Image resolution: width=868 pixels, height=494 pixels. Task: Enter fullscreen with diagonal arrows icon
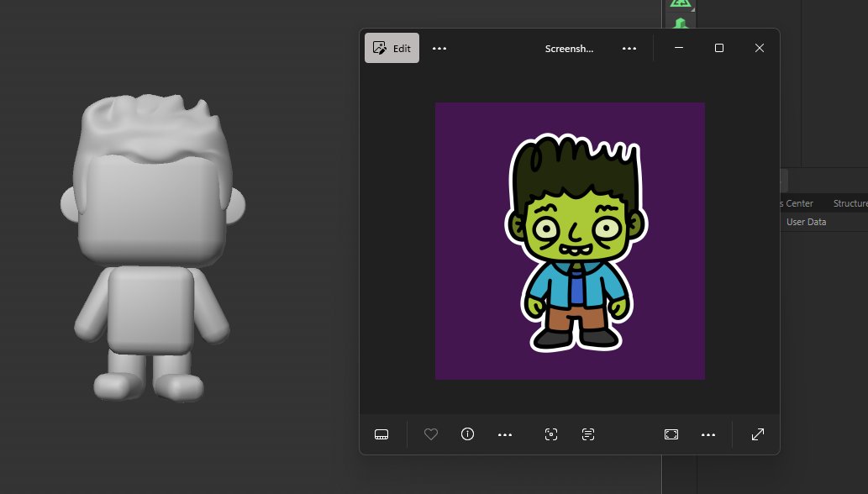click(758, 434)
